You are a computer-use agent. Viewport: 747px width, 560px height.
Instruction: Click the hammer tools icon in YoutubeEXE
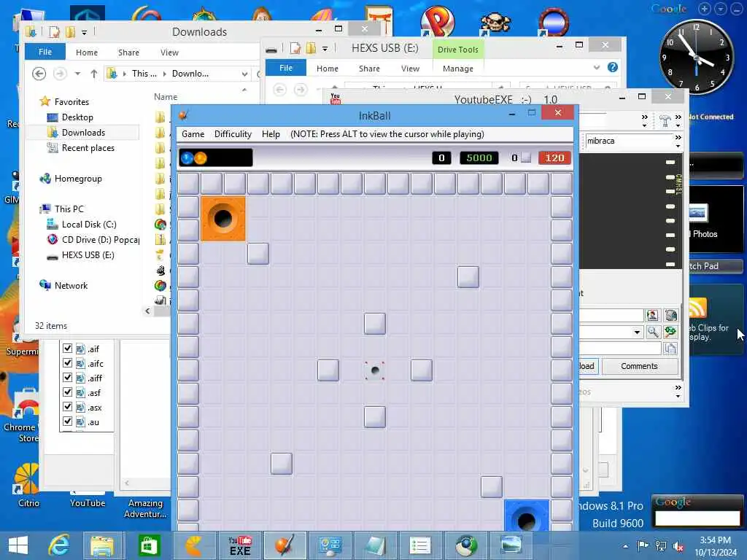click(x=665, y=120)
